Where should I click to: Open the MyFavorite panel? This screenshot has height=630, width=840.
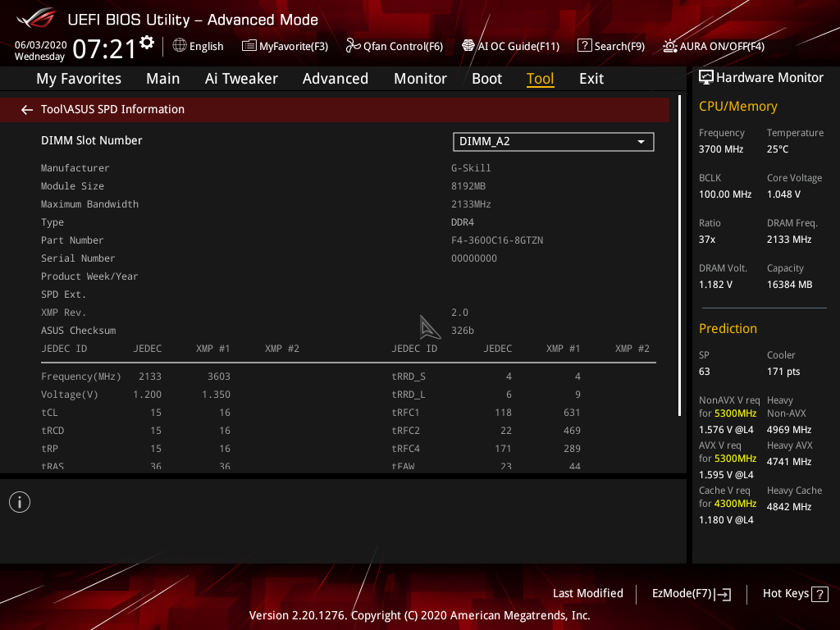[x=285, y=46]
